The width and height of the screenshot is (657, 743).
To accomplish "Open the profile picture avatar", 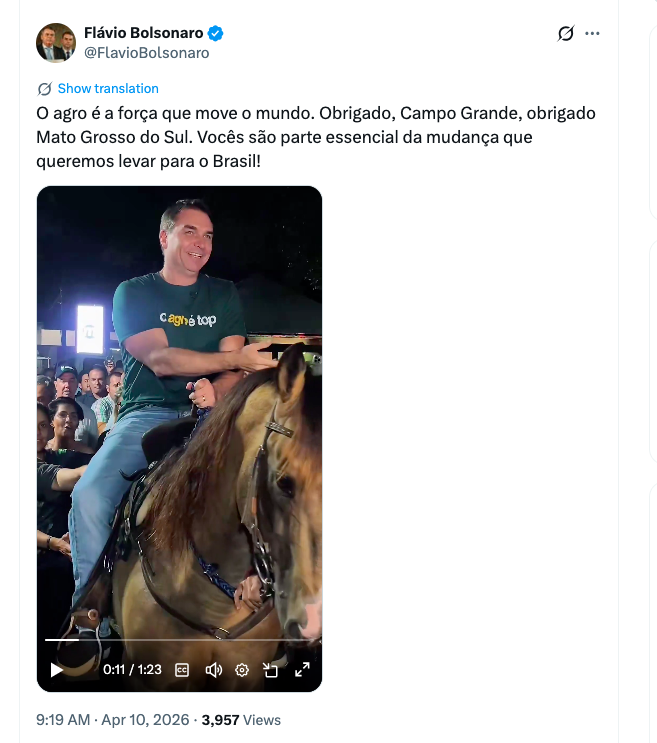I will pos(56,43).
